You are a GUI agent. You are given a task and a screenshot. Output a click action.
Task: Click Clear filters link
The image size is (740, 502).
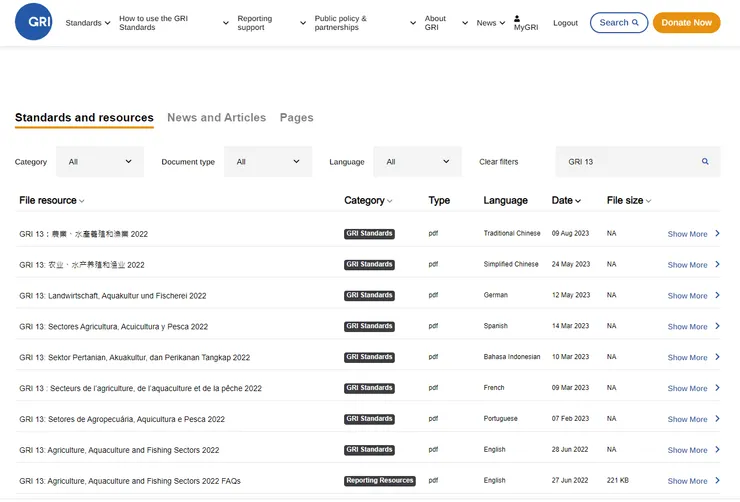(498, 162)
